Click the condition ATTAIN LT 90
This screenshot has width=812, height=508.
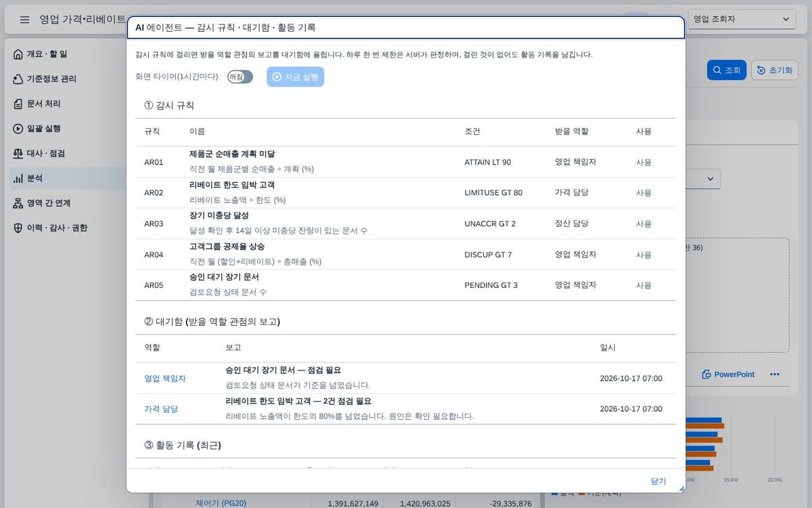coord(488,163)
